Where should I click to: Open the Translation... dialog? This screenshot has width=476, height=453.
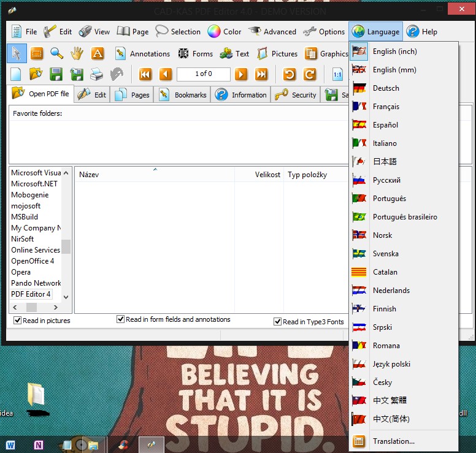[x=404, y=441]
